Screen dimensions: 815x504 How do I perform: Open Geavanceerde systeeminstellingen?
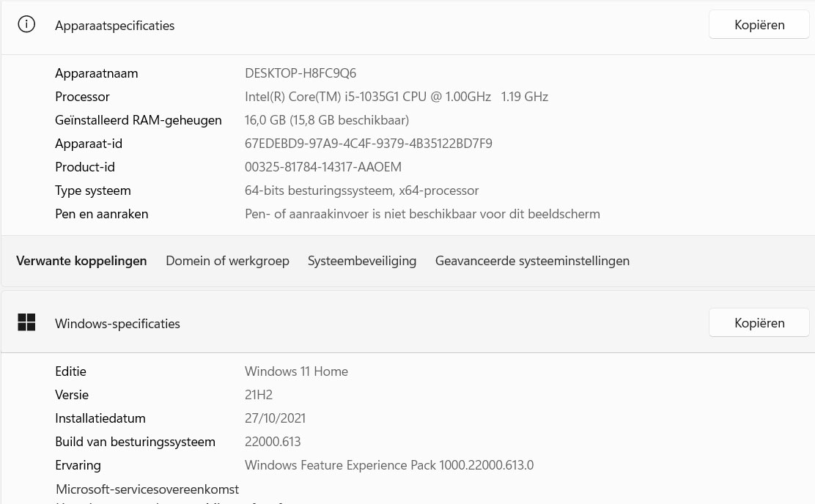(532, 261)
